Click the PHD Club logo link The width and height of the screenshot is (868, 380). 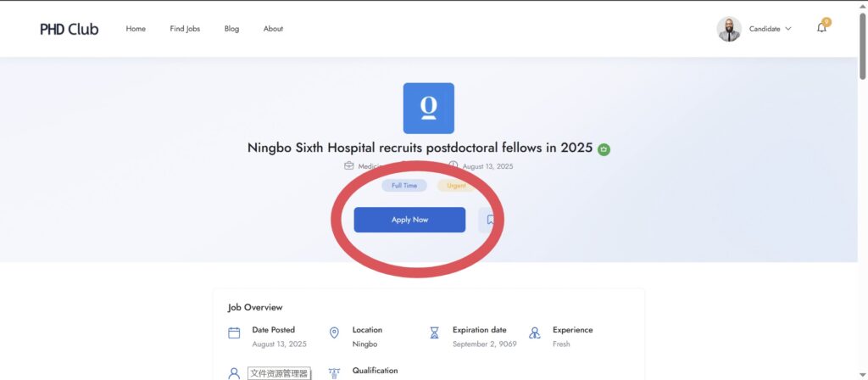click(x=70, y=29)
